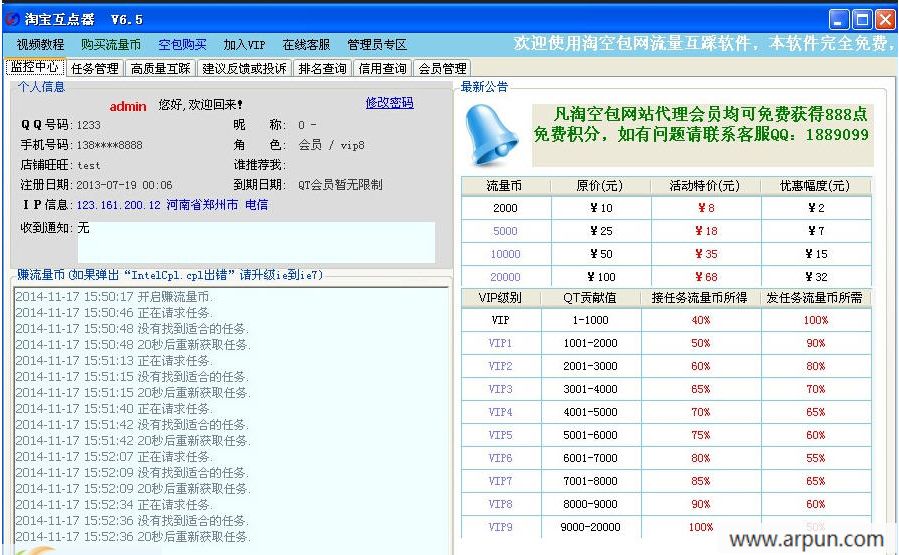The image size is (899, 555).
Task: Minimize the 淘宝互点器 window
Action: click(x=837, y=19)
